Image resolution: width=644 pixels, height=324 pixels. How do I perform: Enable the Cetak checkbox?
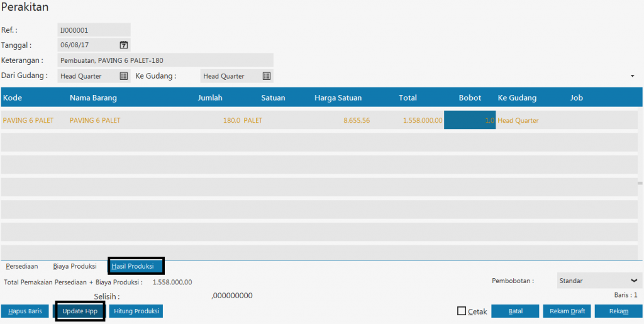[x=462, y=311]
